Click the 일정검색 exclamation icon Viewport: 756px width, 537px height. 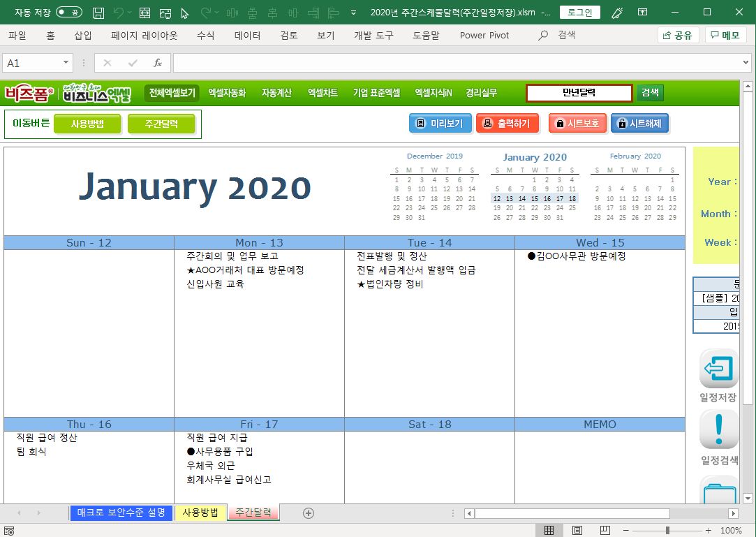[718, 429]
